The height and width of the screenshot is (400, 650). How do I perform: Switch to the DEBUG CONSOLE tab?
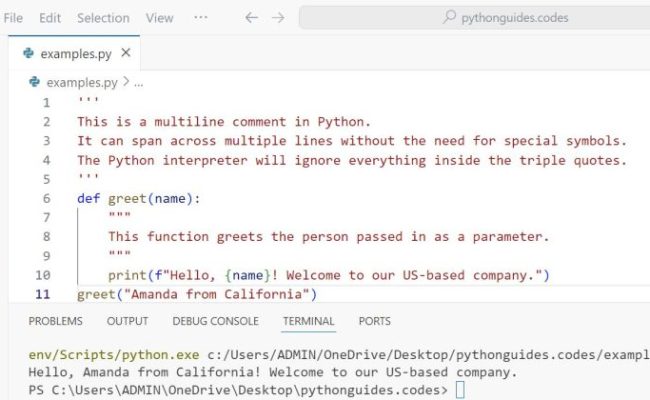tap(216, 321)
